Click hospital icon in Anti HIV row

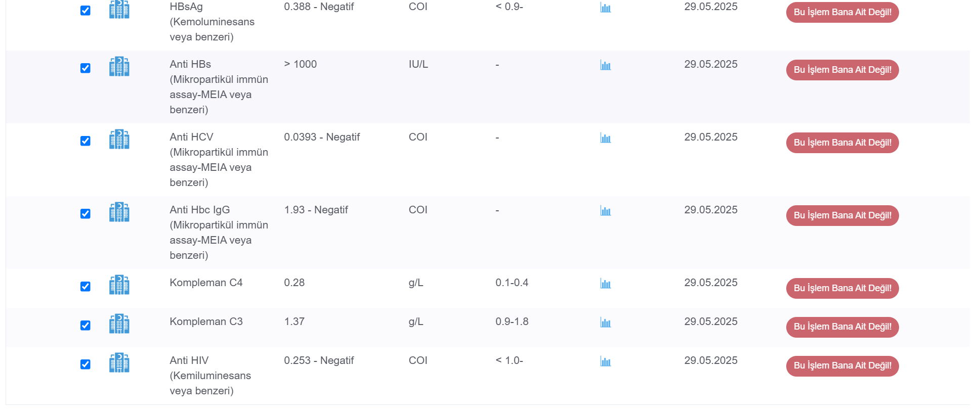pyautogui.click(x=119, y=362)
